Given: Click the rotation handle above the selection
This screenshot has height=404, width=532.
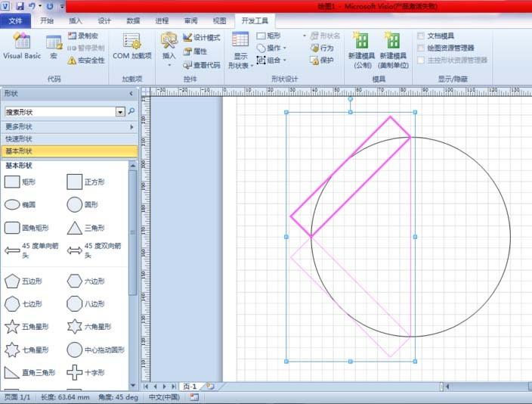Looking at the screenshot, I should tap(350, 99).
